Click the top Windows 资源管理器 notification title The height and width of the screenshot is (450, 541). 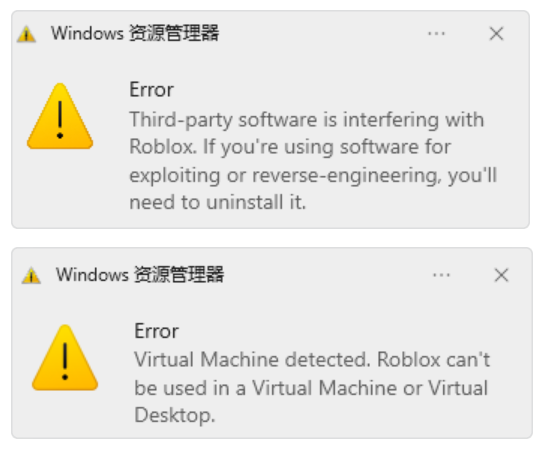point(135,33)
